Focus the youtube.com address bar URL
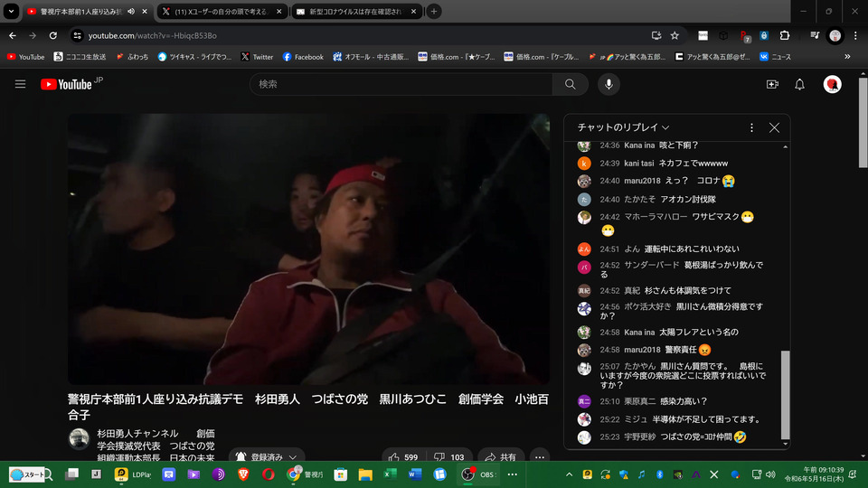Image resolution: width=868 pixels, height=488 pixels. 152,35
